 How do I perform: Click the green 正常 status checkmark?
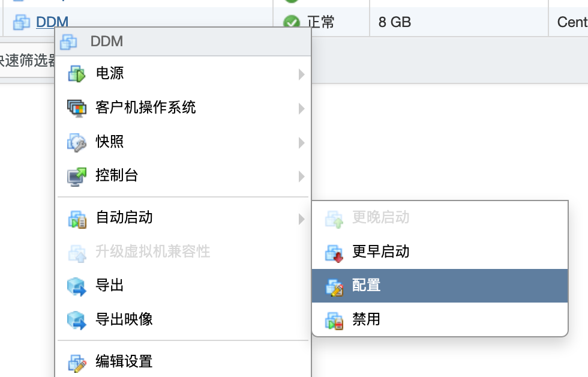pos(292,22)
